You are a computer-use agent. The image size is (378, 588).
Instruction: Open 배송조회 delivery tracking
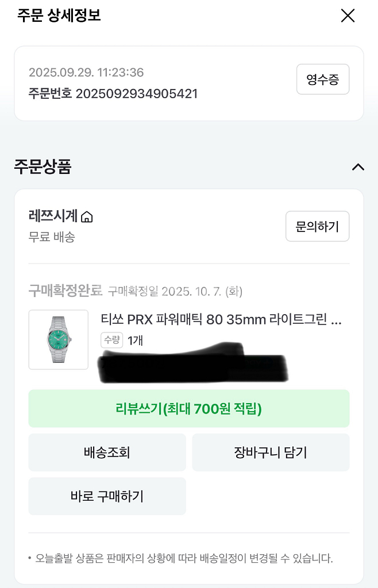(x=107, y=452)
